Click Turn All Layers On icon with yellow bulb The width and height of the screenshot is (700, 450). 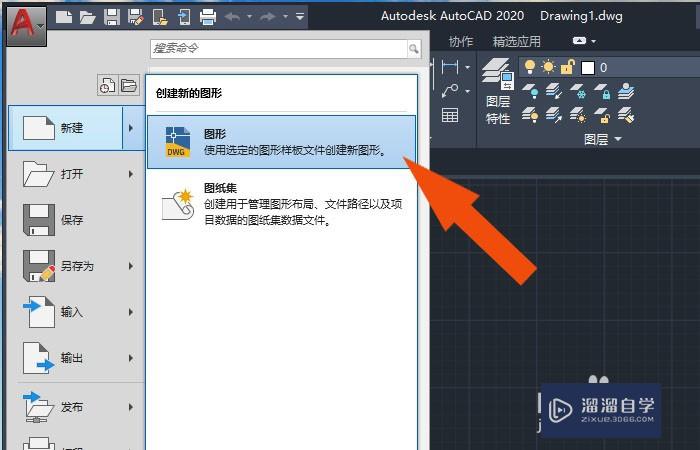(x=530, y=115)
